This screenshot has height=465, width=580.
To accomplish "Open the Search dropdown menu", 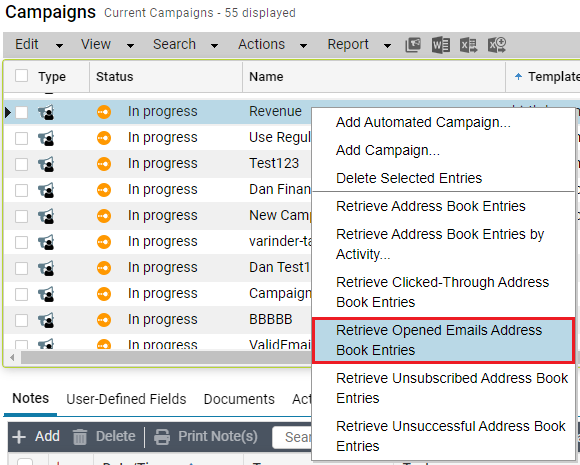I will (x=185, y=45).
